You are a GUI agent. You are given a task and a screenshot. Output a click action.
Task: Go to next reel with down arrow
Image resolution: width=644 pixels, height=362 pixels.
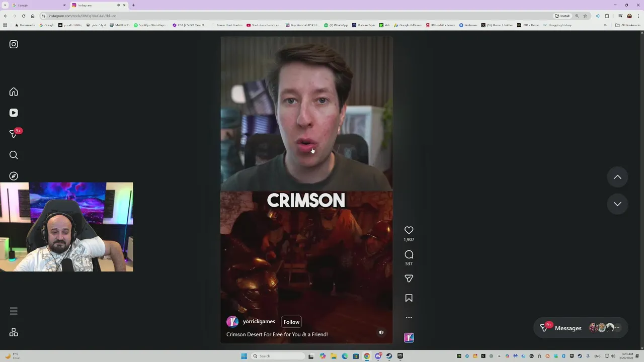coord(617,204)
